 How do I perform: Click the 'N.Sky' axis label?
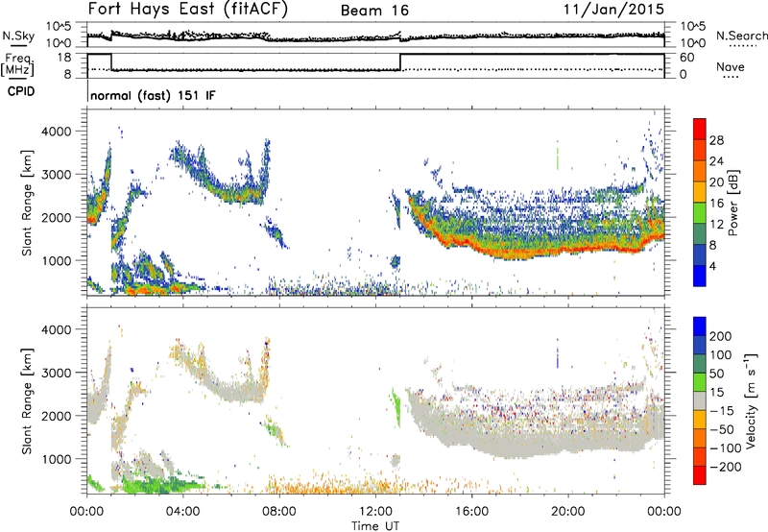click(x=18, y=36)
